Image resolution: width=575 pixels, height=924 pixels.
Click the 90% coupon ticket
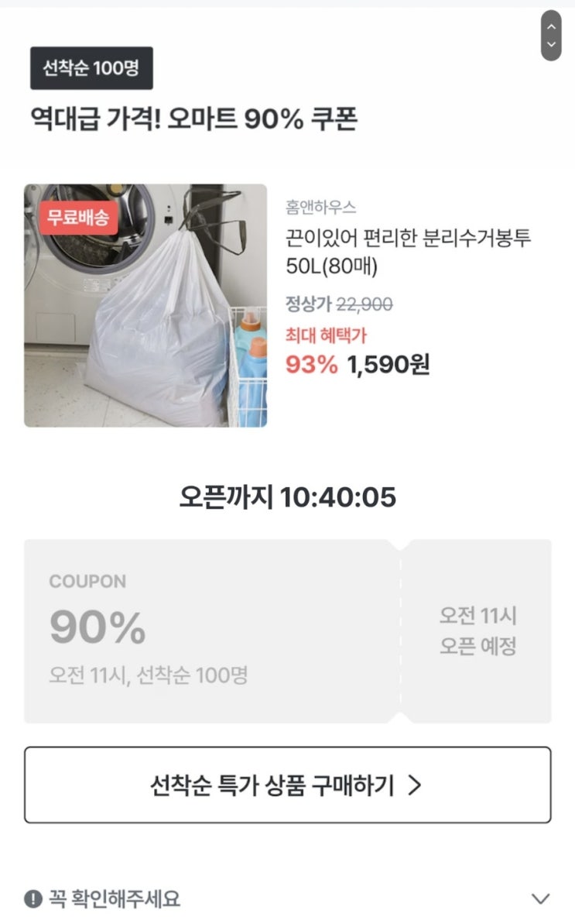click(x=212, y=631)
